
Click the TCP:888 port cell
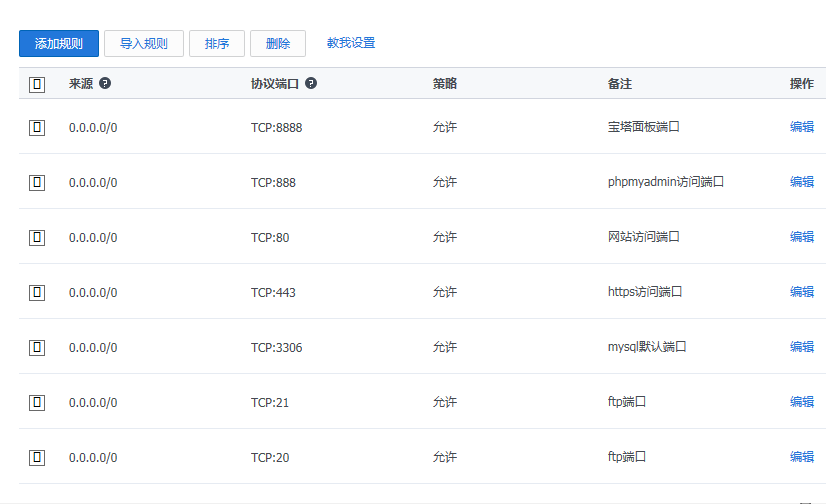pyautogui.click(x=273, y=183)
